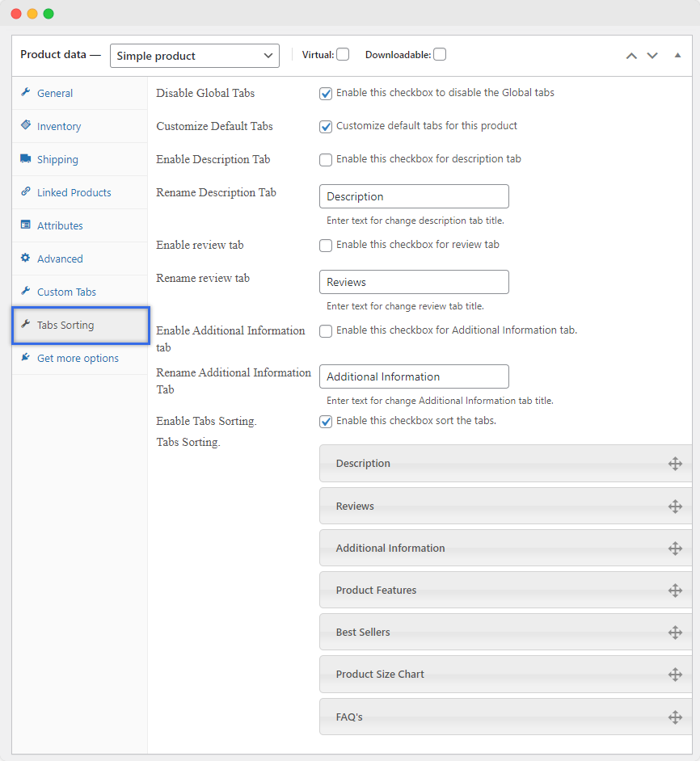Click the move icon on FAQ's row
The image size is (700, 761).
point(675,717)
